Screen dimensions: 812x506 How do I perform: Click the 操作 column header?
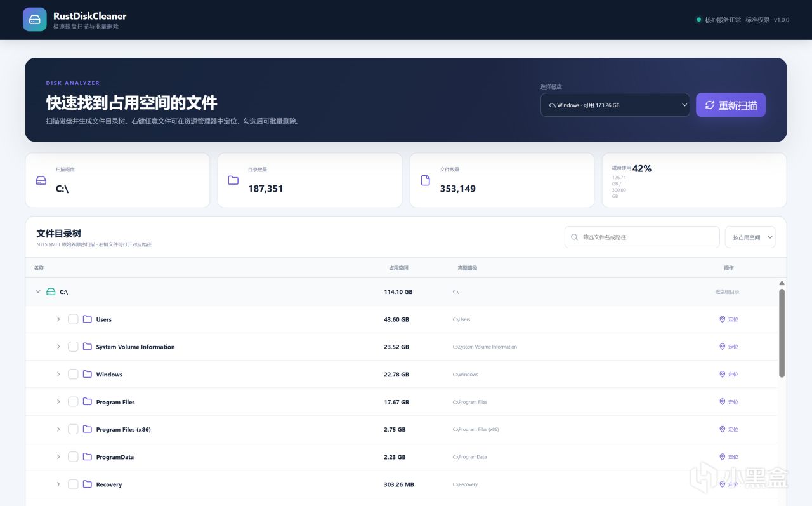[728, 268]
